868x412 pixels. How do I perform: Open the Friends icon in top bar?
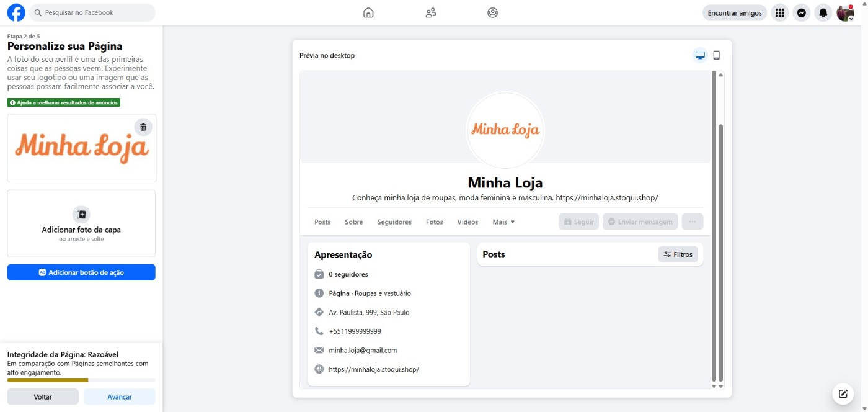(x=431, y=12)
